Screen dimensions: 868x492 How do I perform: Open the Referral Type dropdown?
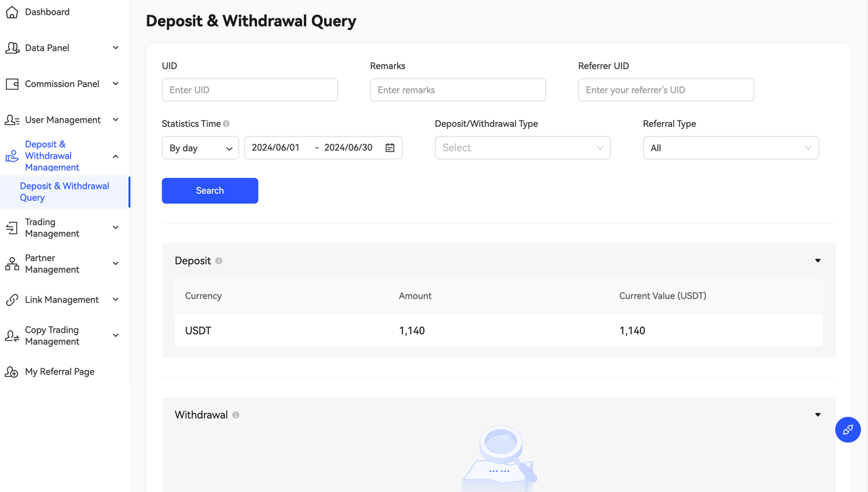tap(730, 148)
